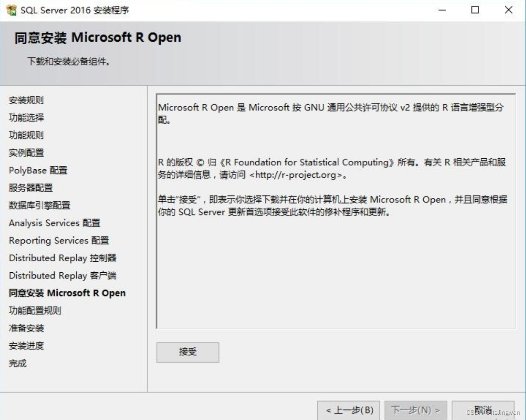
Task: Minimize the SQL Server 2016 setup window
Action: pos(442,10)
